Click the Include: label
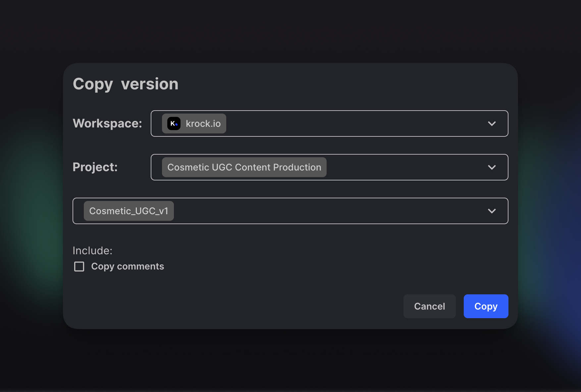Image resolution: width=581 pixels, height=392 pixels. pos(92,251)
